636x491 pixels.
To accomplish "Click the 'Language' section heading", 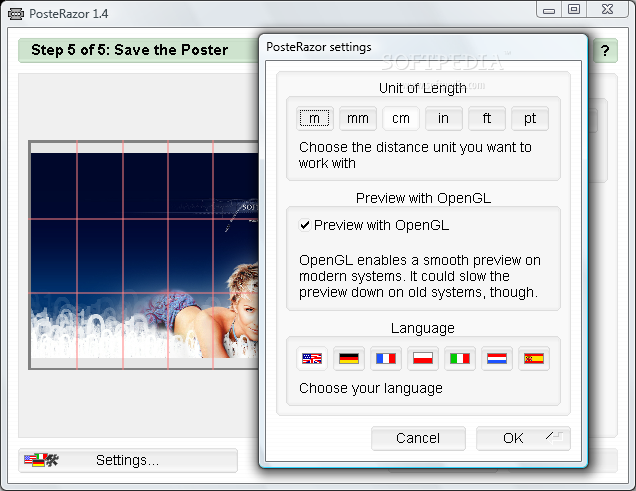I will (x=423, y=328).
